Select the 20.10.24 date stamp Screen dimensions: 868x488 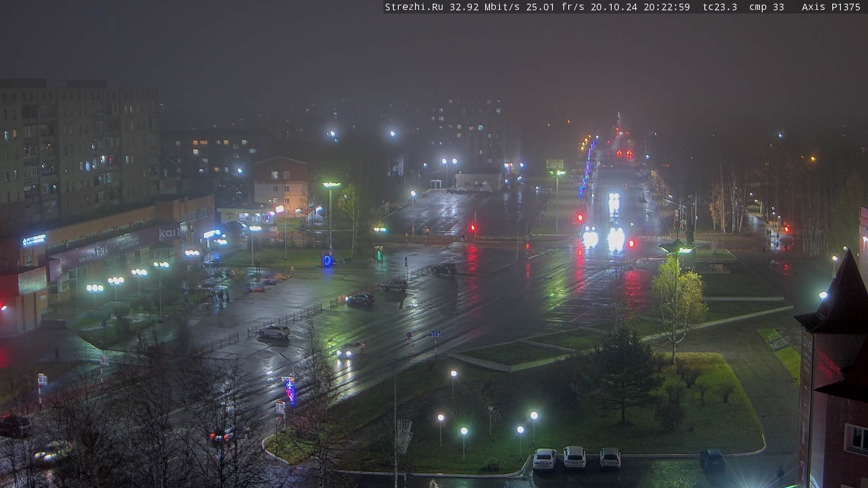click(614, 7)
